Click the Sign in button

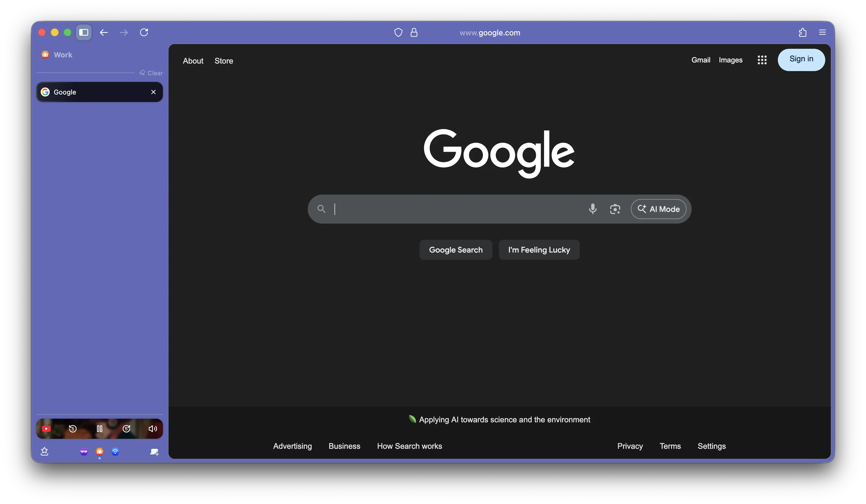click(x=801, y=60)
